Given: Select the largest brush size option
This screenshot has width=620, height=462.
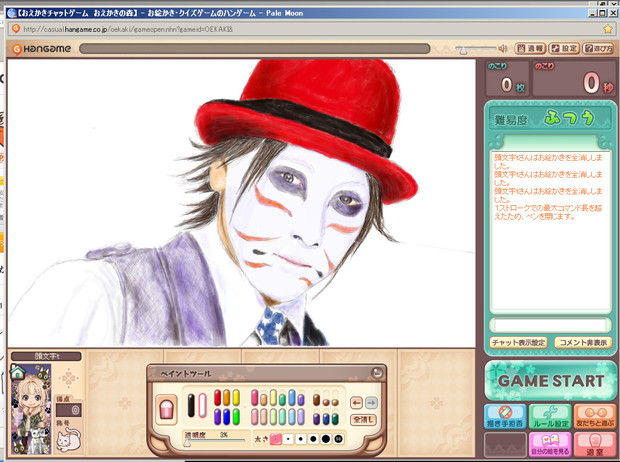Looking at the screenshot, I should click(337, 438).
